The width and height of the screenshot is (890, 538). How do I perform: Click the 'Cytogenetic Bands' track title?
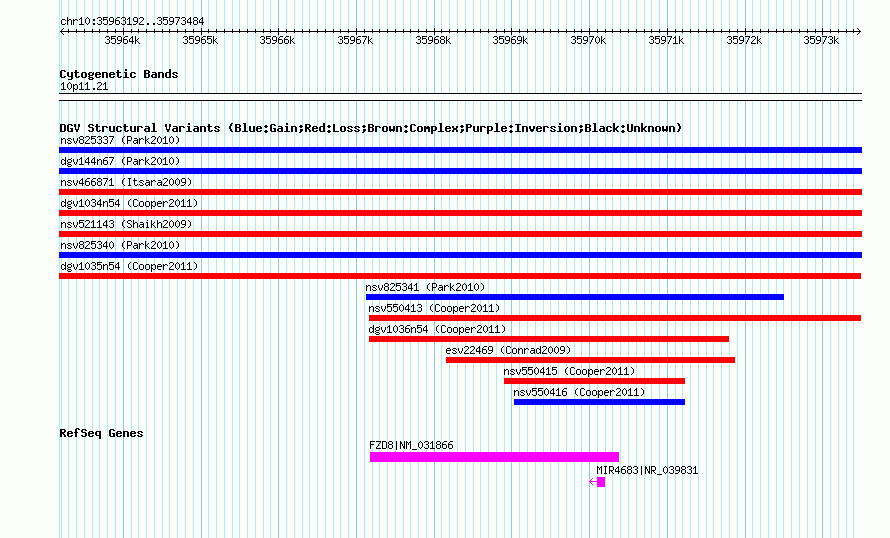point(119,74)
